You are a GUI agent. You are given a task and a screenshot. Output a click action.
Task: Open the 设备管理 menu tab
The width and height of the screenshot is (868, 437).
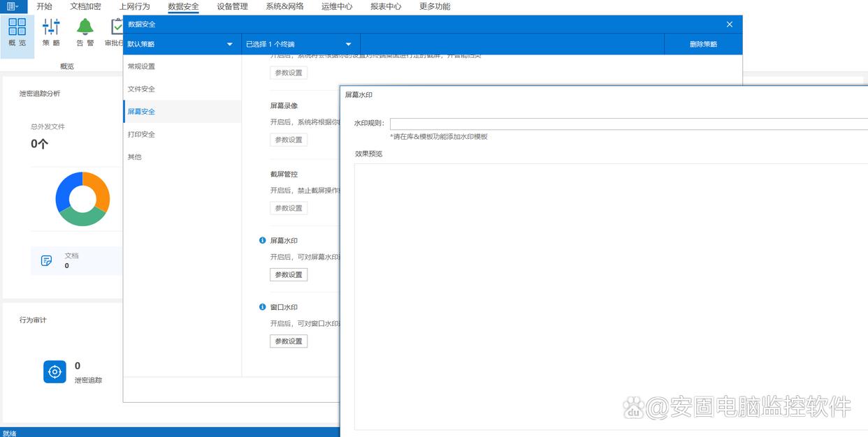(232, 6)
